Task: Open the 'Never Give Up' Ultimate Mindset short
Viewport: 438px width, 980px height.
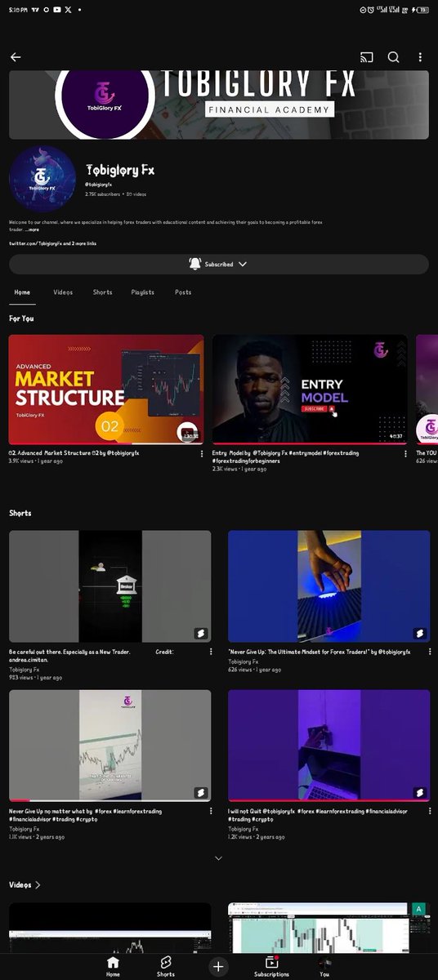Action: pos(328,586)
